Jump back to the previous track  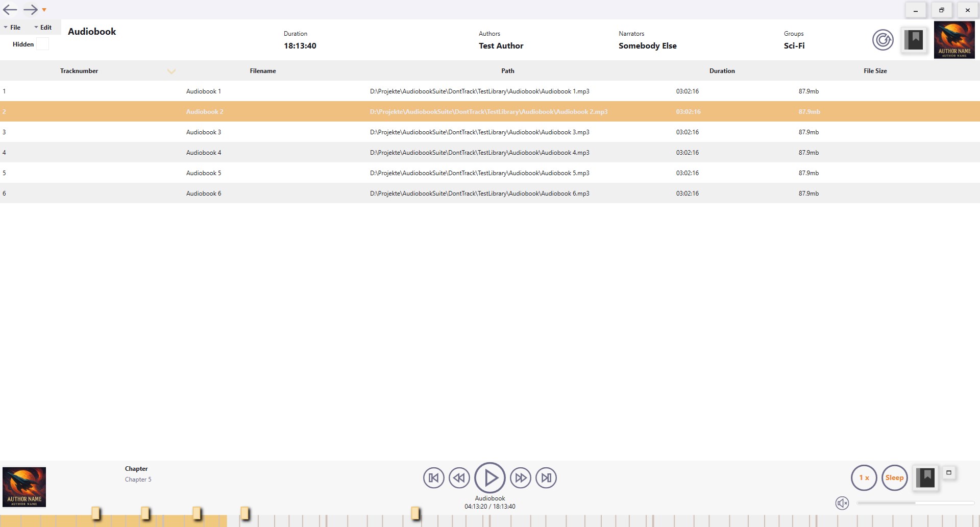[433, 477]
